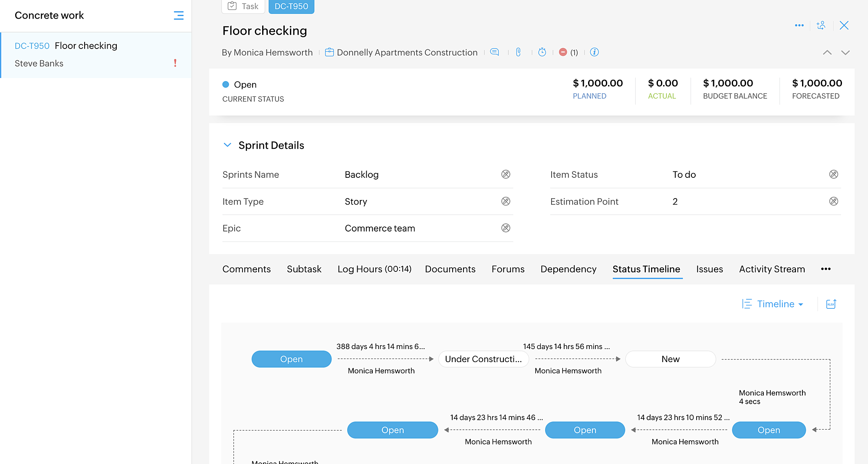Switch to the Dependency tab

pos(568,269)
